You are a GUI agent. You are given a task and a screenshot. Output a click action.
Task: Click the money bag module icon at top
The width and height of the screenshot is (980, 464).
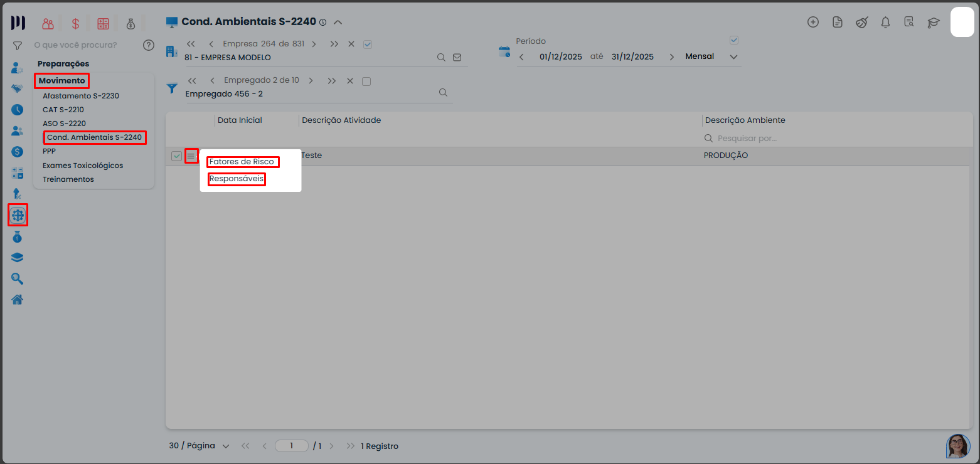click(x=130, y=24)
